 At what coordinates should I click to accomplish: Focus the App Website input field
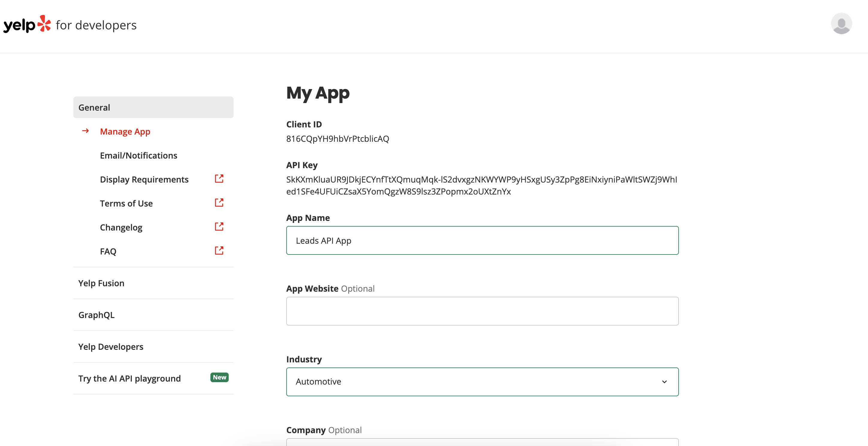click(482, 311)
